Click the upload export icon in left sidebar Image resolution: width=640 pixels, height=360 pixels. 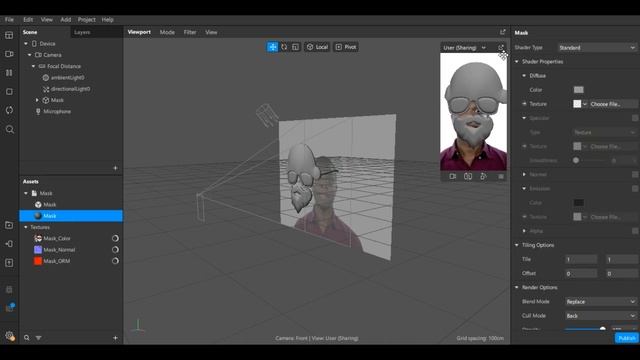9,262
